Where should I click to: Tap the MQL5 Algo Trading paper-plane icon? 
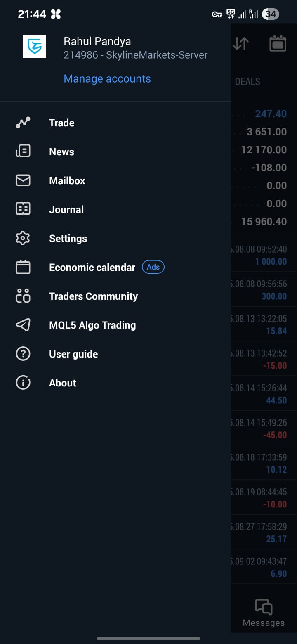point(23,325)
